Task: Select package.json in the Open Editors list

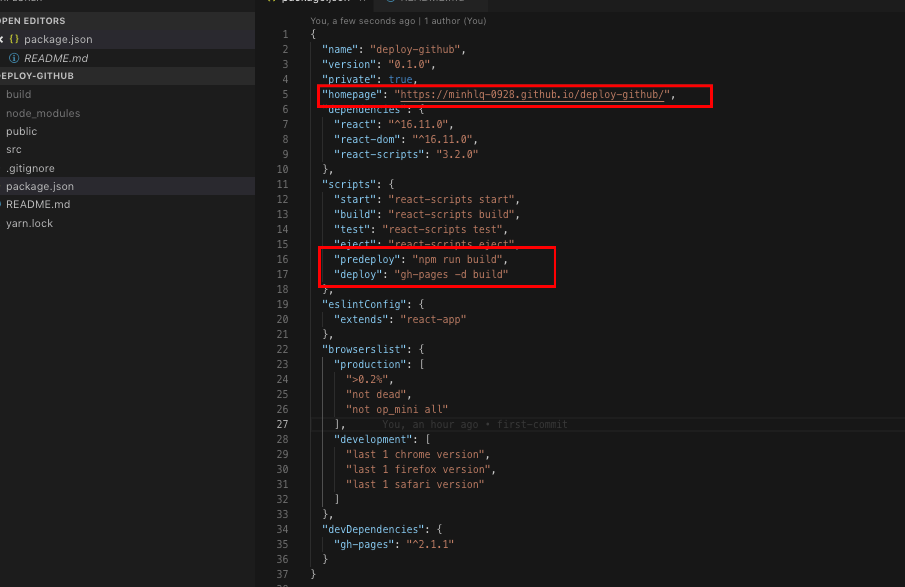Action: tap(58, 39)
